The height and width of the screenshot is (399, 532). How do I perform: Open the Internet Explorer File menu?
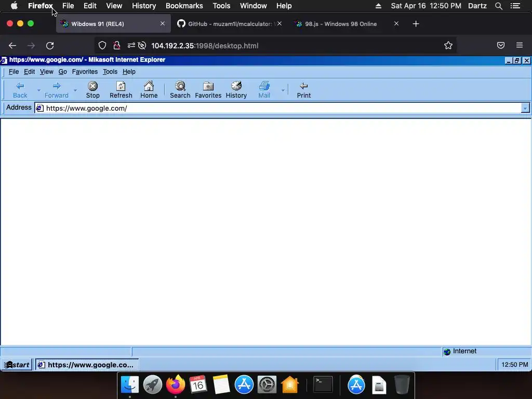pos(14,72)
